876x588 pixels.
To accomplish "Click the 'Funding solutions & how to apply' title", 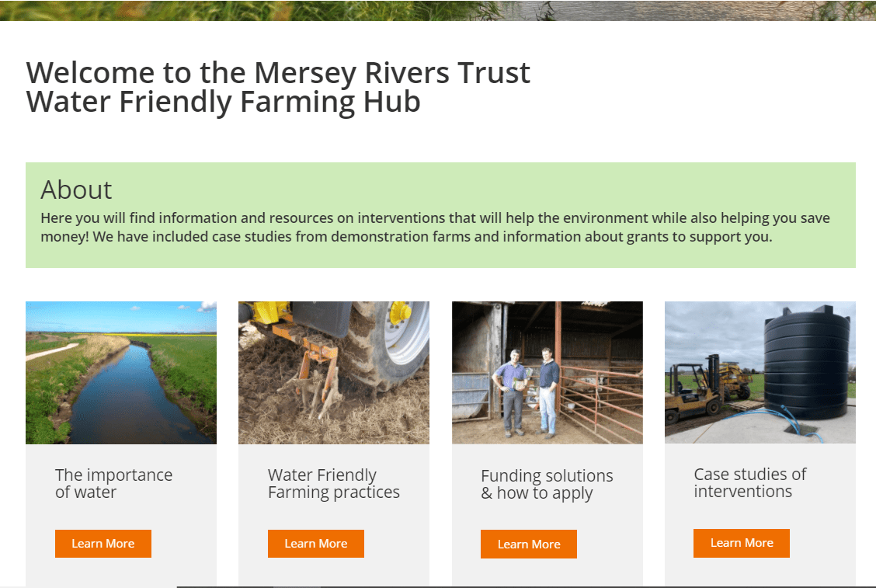I will 547,485.
